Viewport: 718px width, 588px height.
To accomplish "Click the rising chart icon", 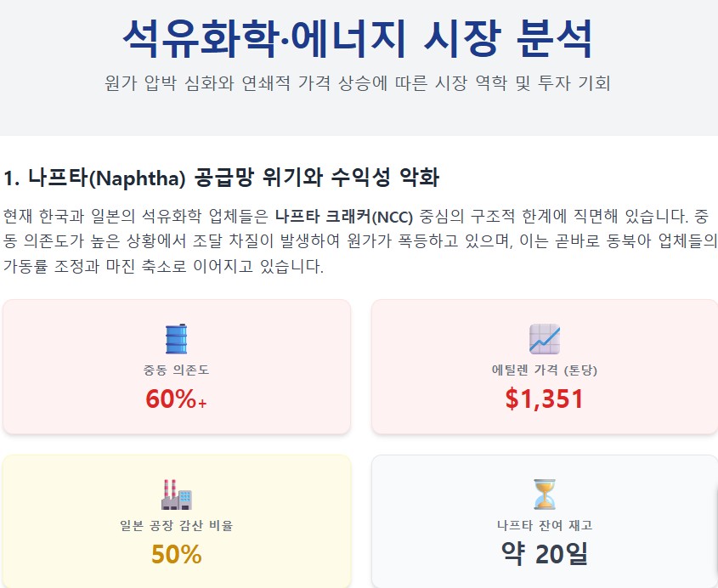I will (x=545, y=339).
